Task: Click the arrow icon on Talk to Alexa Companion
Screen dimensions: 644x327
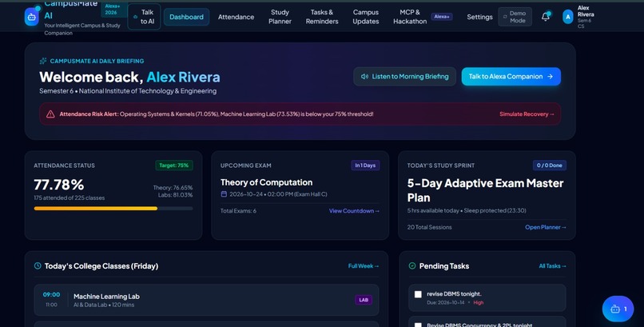Action: [550, 77]
